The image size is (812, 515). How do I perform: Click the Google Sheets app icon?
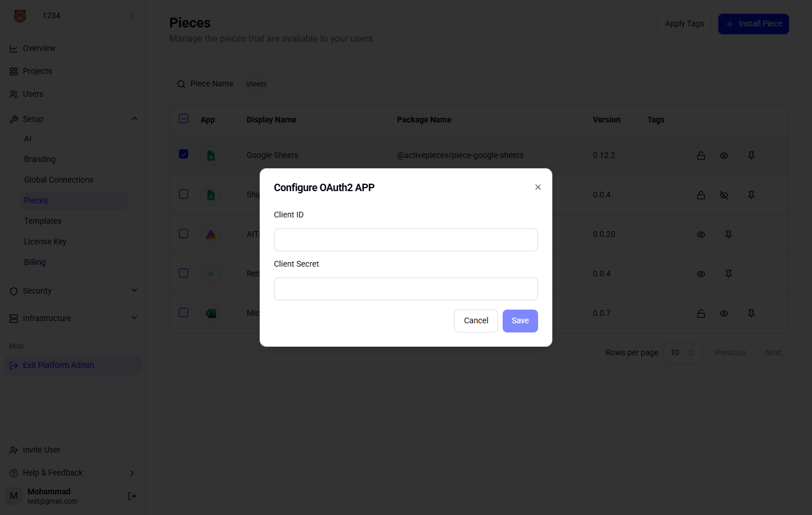tap(210, 154)
